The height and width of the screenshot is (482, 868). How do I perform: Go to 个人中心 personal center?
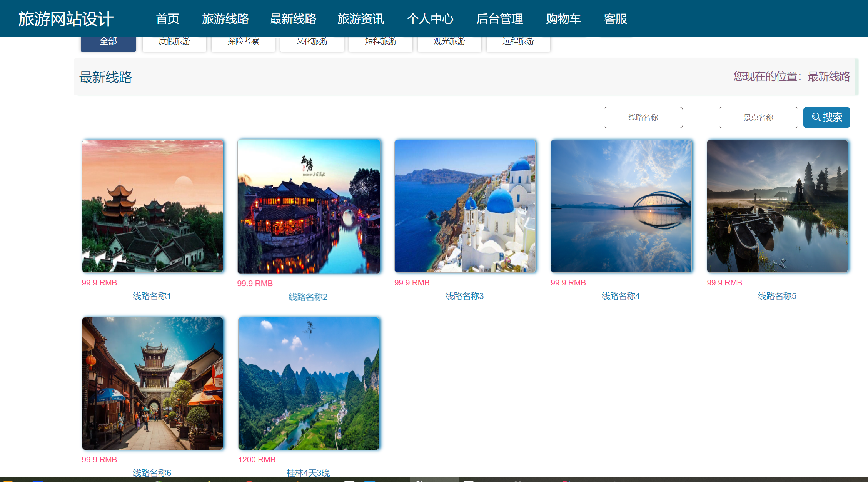(x=431, y=18)
